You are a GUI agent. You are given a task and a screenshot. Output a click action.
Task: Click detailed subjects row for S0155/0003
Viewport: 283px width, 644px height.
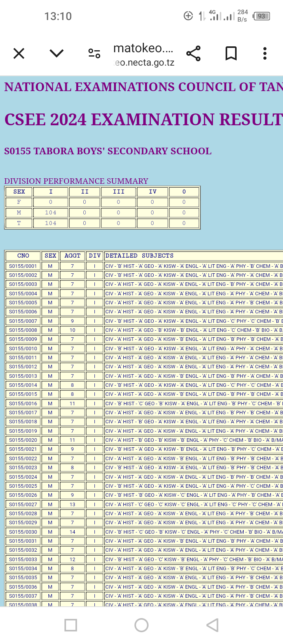pyautogui.click(x=193, y=284)
